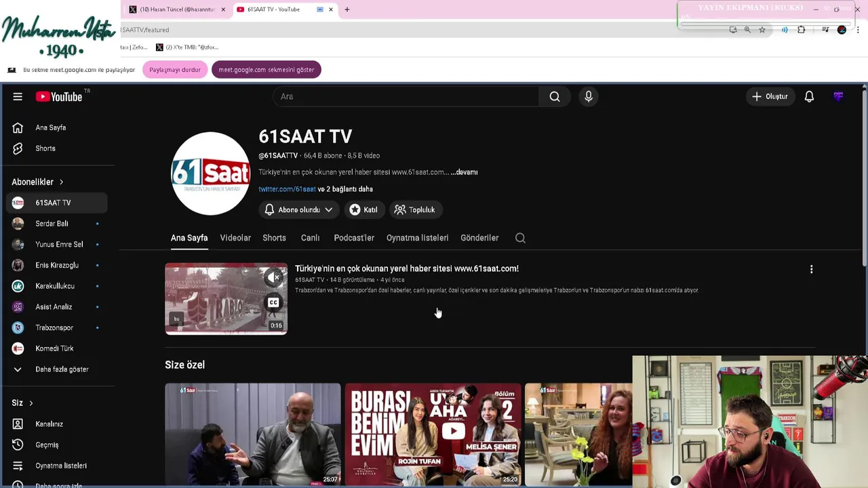868x488 pixels.
Task: Click the Chrome profile avatar
Action: pyautogui.click(x=842, y=30)
